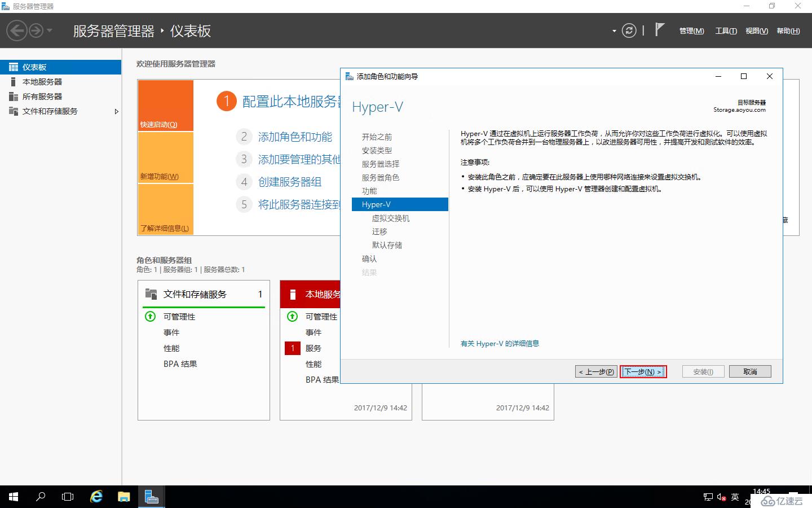Image resolution: width=812 pixels, height=508 pixels.
Task: Click the 文件和存储服务 tile icon
Action: (151, 294)
